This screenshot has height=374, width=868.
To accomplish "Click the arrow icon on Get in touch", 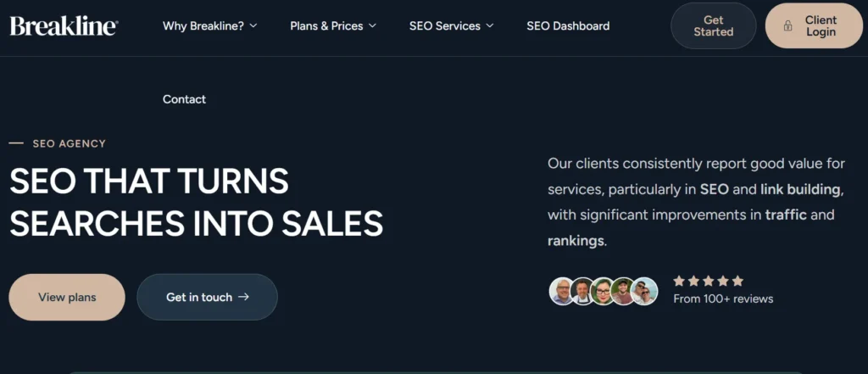I will [244, 297].
